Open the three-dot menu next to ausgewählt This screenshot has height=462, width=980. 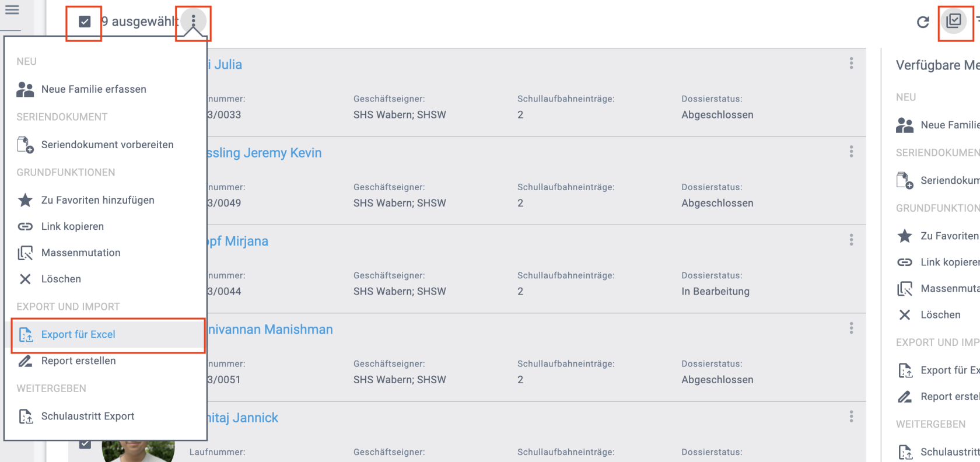[x=193, y=22]
